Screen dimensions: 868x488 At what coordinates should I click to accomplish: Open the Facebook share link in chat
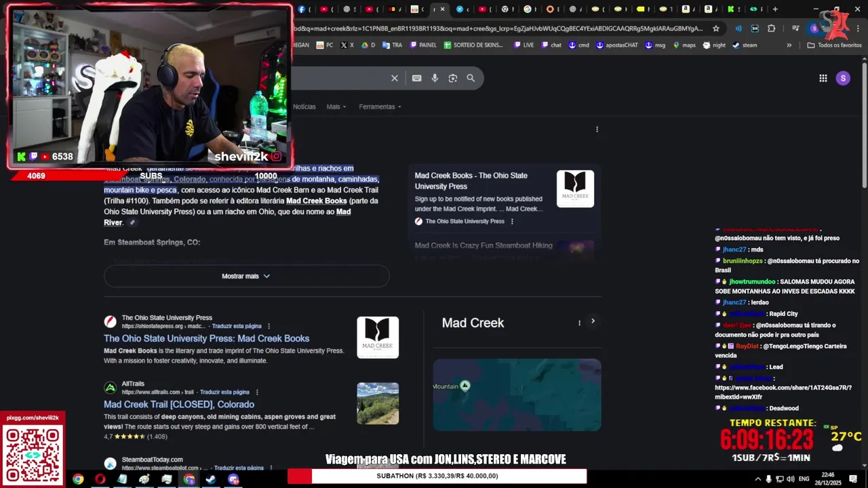point(783,392)
